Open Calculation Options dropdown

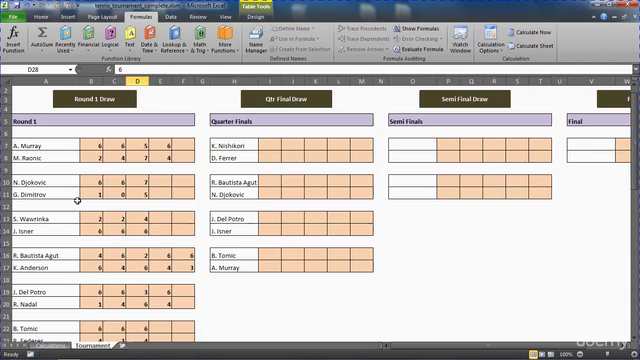click(491, 39)
